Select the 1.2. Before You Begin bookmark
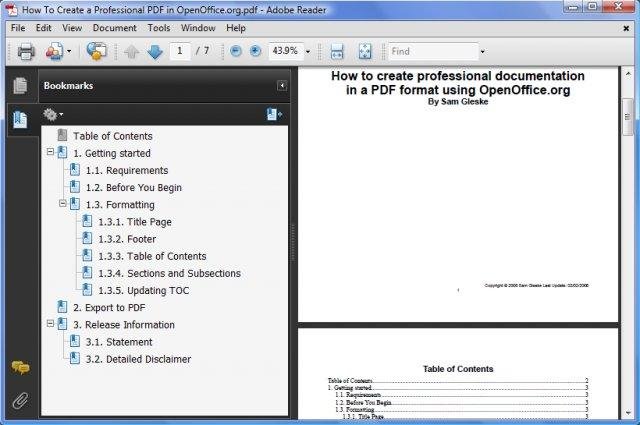This screenshot has height=425, width=640. pos(134,187)
